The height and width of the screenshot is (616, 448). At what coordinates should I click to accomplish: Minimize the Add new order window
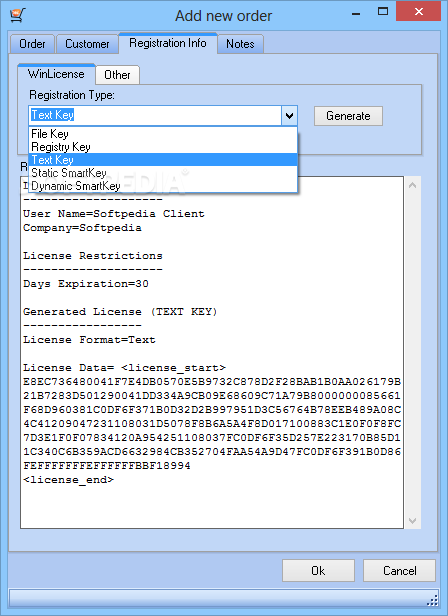tap(356, 13)
